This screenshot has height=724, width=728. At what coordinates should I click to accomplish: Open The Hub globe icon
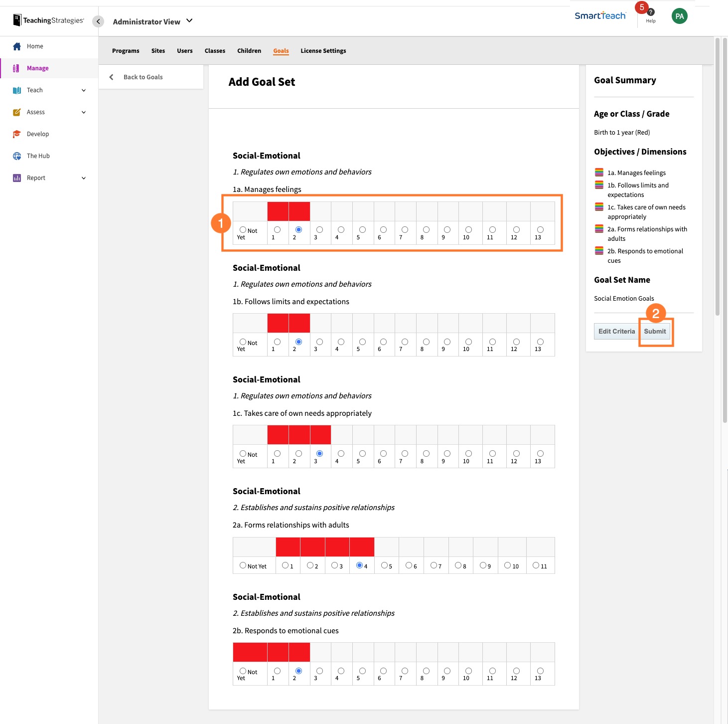click(16, 156)
